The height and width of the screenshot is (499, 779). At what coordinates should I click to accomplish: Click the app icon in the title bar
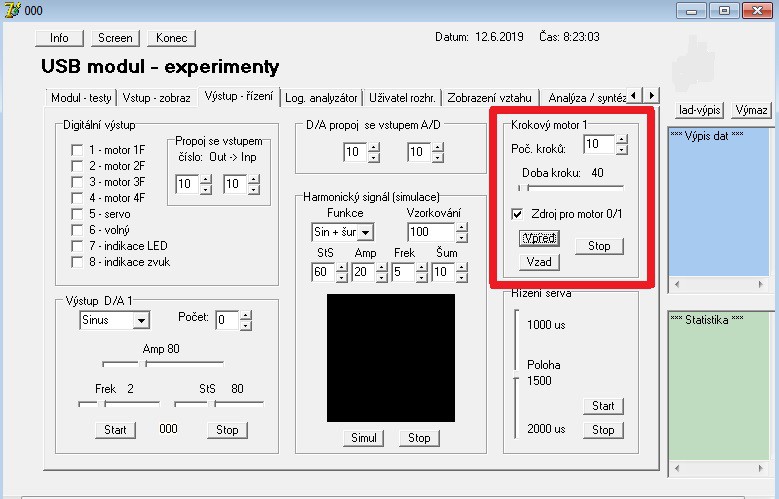click(x=11, y=10)
